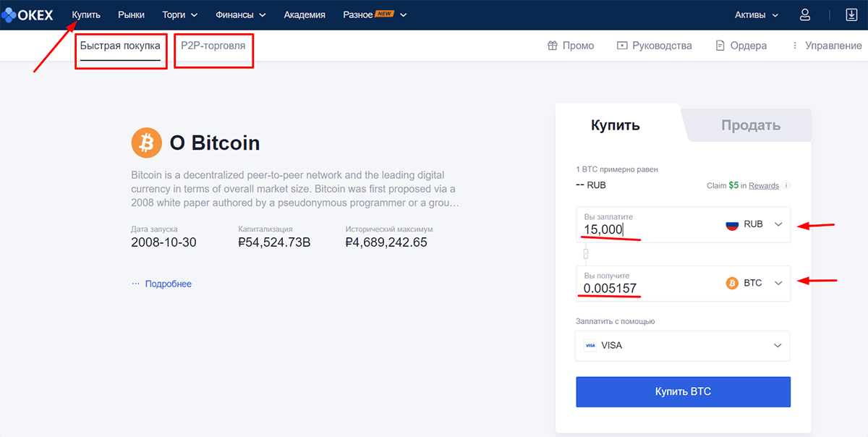
Task: Click the VISA card icon
Action: click(590, 346)
